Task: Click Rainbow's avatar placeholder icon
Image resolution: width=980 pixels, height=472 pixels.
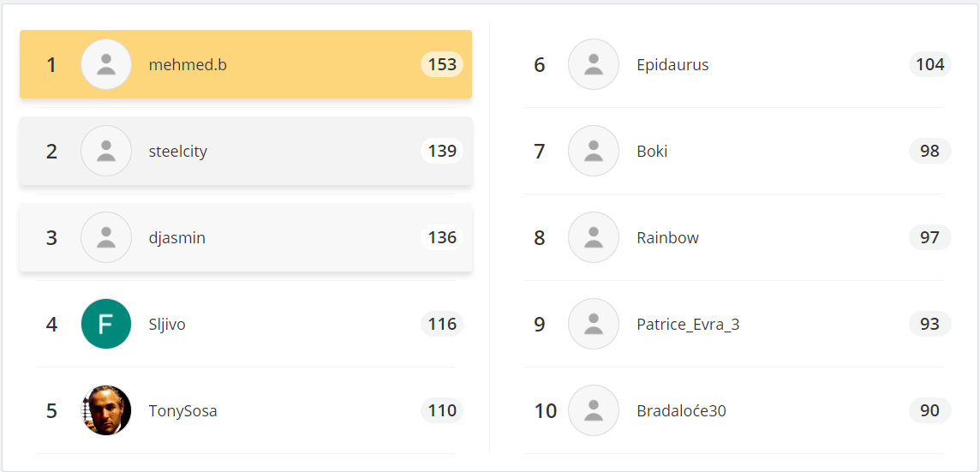Action: 594,238
